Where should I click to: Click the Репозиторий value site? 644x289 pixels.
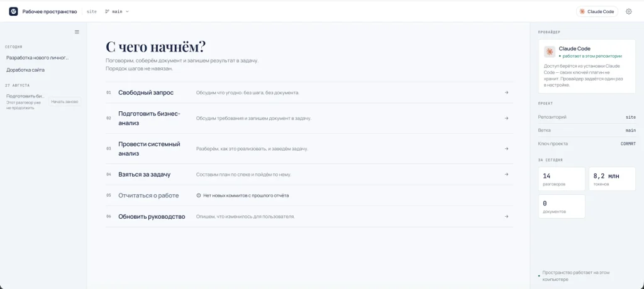tap(631, 117)
